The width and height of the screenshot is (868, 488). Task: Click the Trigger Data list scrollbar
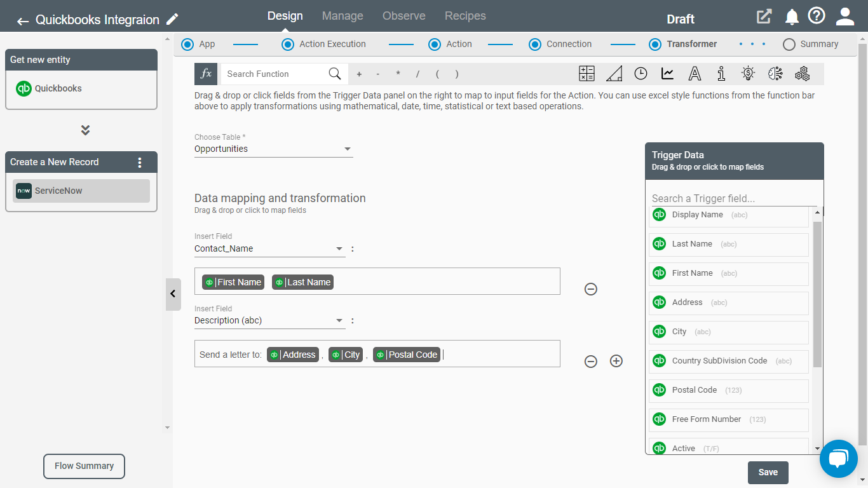(x=817, y=294)
